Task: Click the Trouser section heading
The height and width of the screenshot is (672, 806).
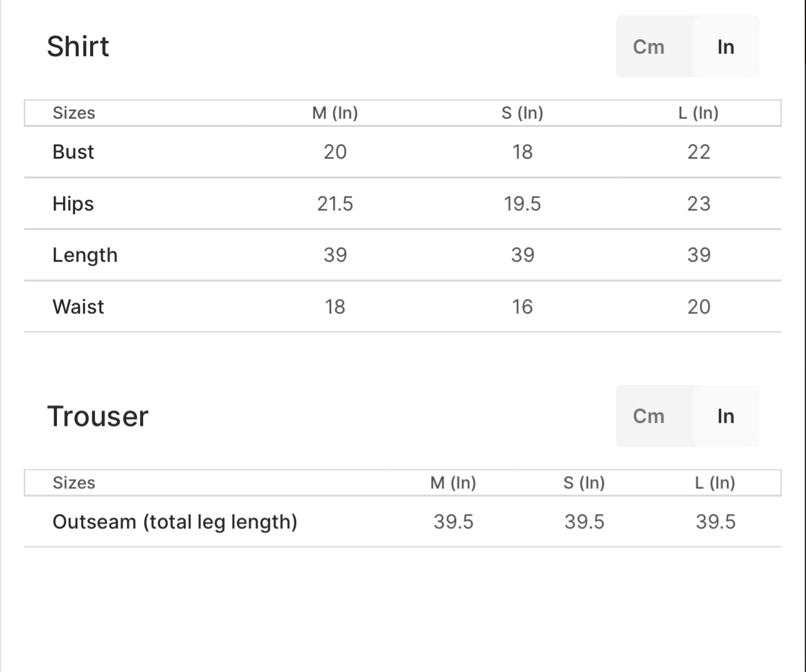Action: click(98, 417)
